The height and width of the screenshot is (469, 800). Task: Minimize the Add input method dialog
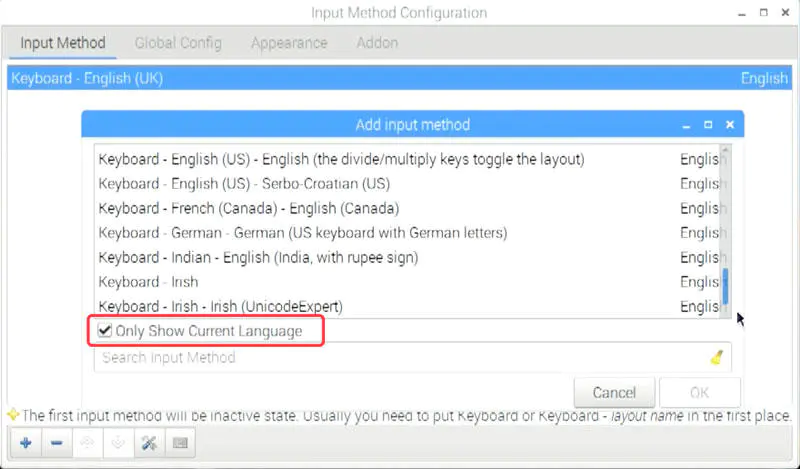[x=686, y=126]
